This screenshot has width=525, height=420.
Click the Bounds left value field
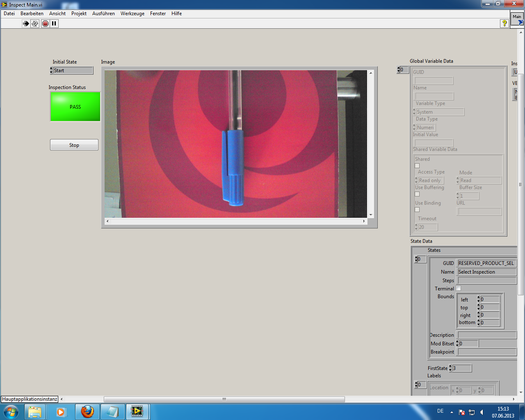(490, 299)
